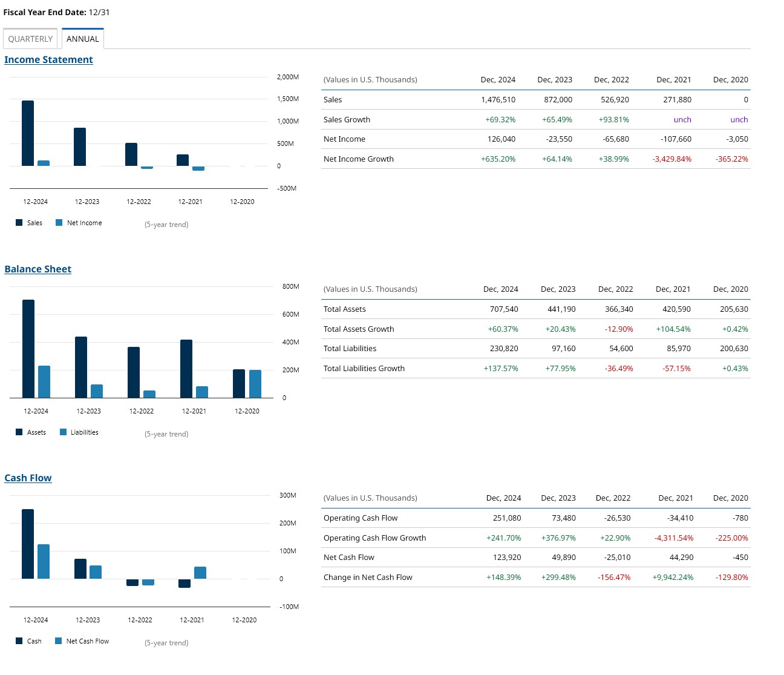Click Operating Cash Flow value -34,410
This screenshot has height=675, width=784.
pos(681,518)
